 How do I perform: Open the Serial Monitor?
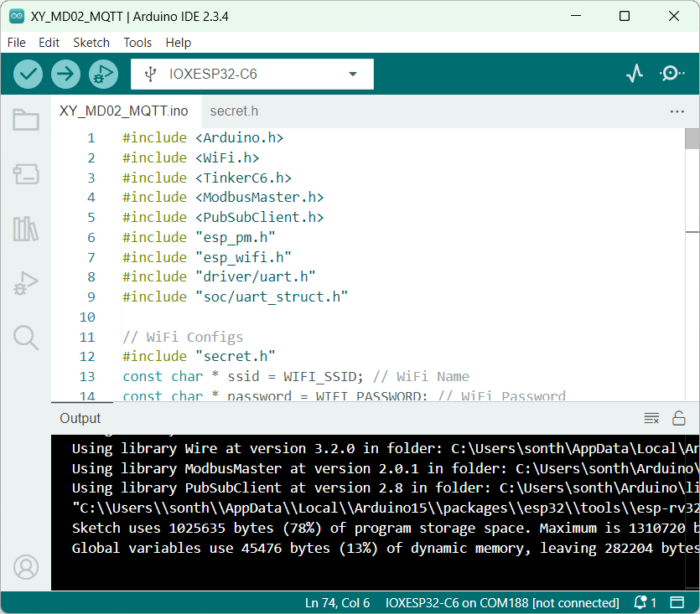pyautogui.click(x=671, y=74)
